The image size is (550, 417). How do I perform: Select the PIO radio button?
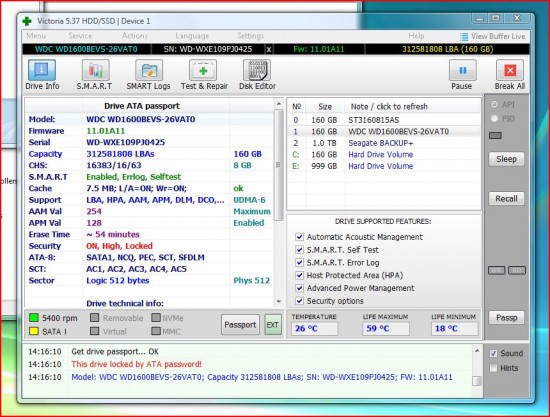[494, 119]
